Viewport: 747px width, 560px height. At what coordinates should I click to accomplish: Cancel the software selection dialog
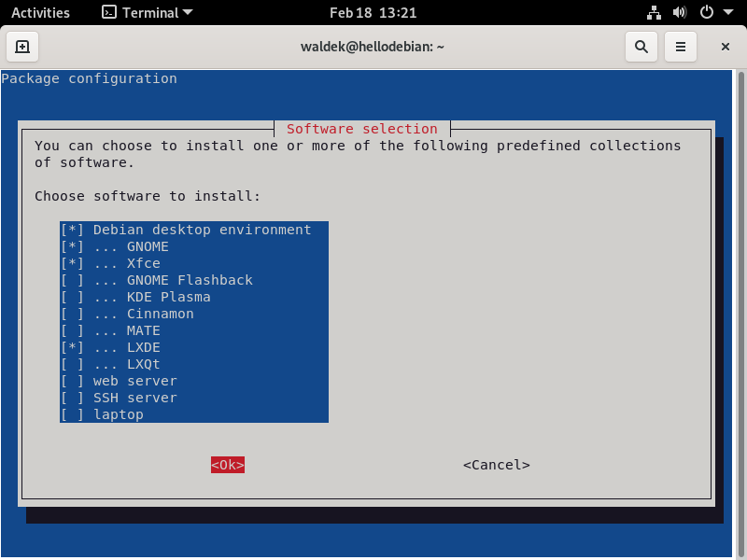click(497, 465)
